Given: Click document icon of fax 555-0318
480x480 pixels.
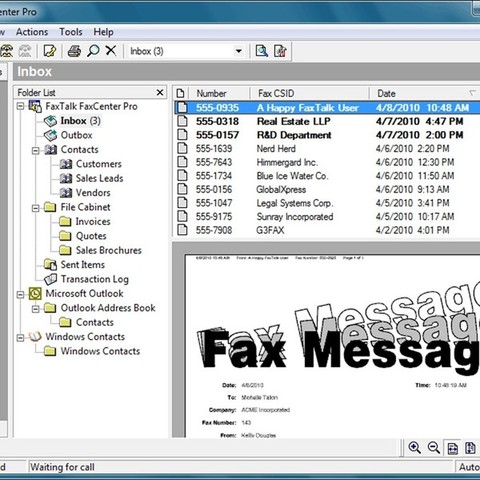Looking at the screenshot, I should coord(182,121).
